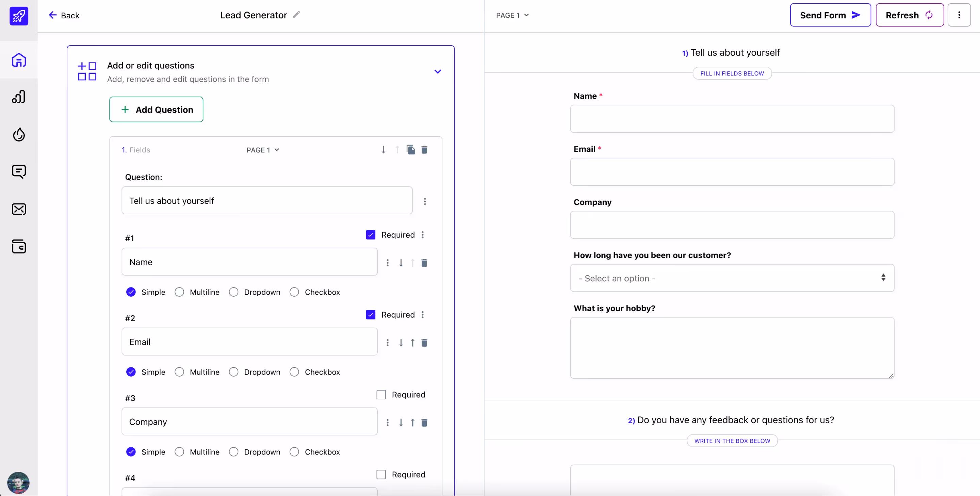
Task: Move the Company field up
Action: pos(412,422)
